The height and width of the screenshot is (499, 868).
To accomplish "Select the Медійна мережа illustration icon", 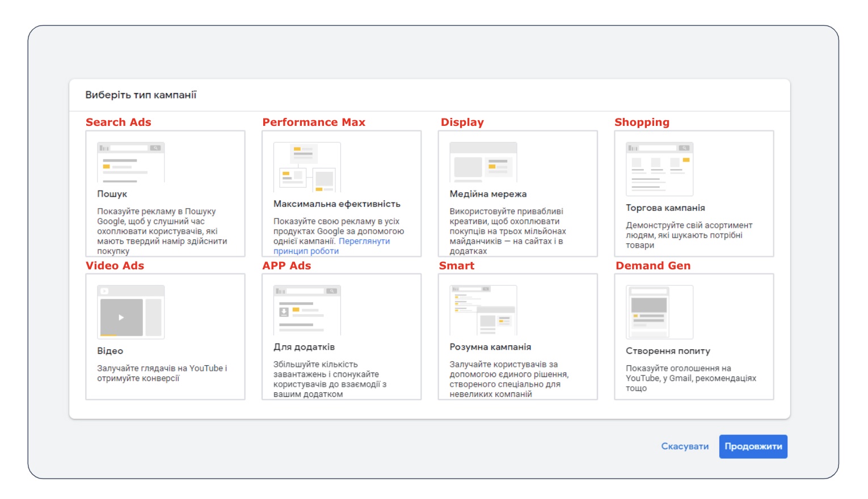I will 483,162.
